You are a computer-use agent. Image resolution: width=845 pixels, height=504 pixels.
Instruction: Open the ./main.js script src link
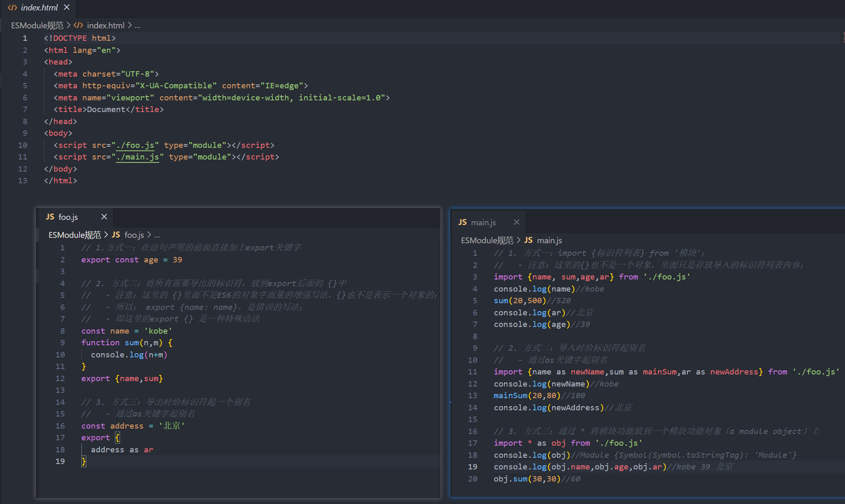137,157
